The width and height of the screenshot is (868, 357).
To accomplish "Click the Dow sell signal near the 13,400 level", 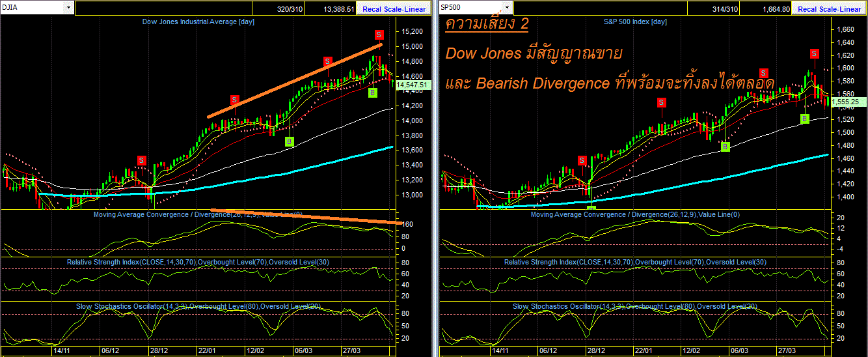I will 142,160.
